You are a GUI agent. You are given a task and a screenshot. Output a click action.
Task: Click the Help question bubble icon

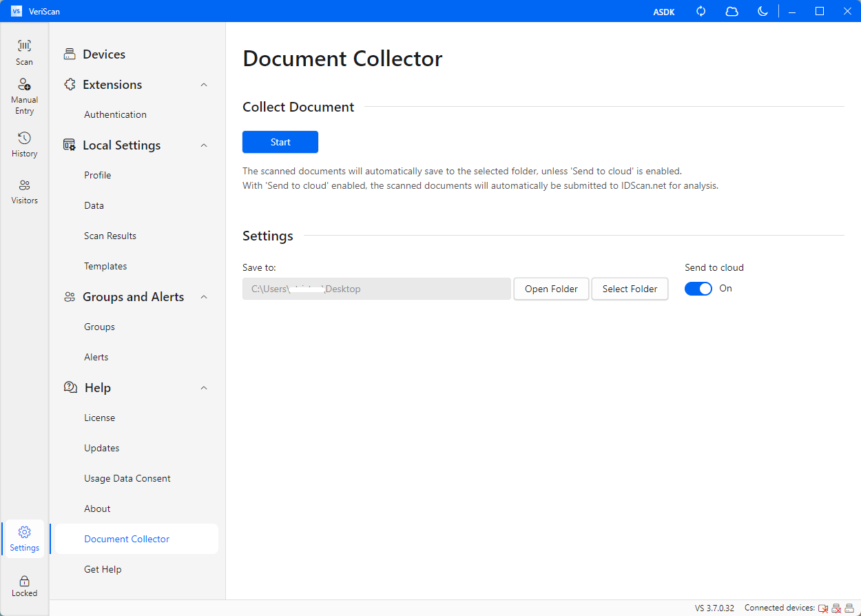[x=70, y=388]
